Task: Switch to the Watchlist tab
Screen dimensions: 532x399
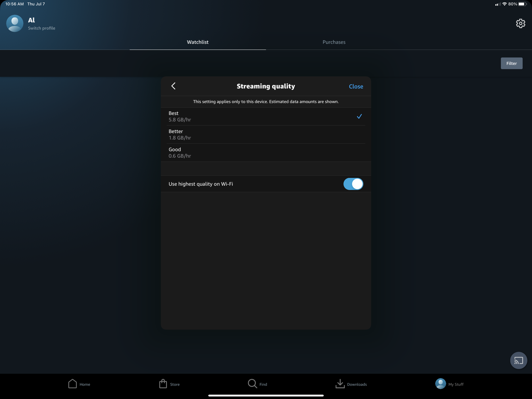Action: [x=198, y=42]
